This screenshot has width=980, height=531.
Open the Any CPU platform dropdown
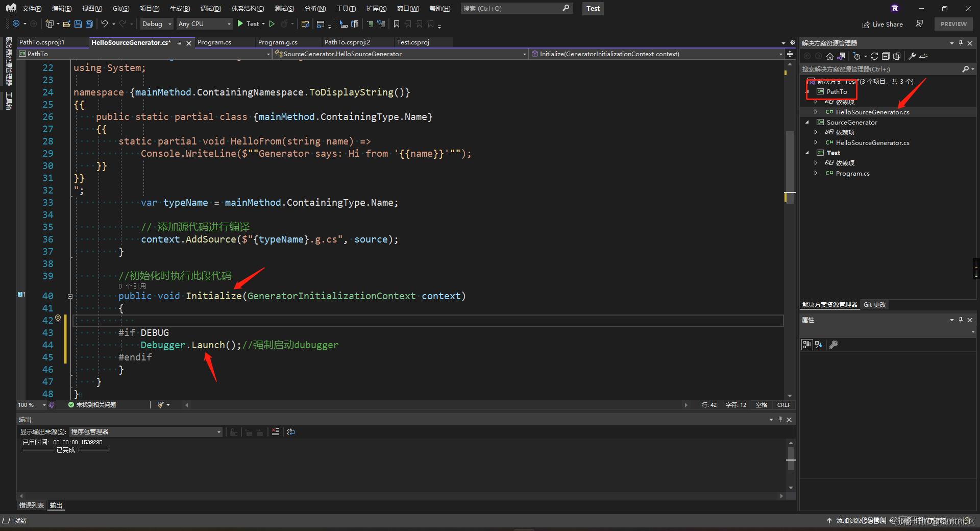pyautogui.click(x=204, y=24)
